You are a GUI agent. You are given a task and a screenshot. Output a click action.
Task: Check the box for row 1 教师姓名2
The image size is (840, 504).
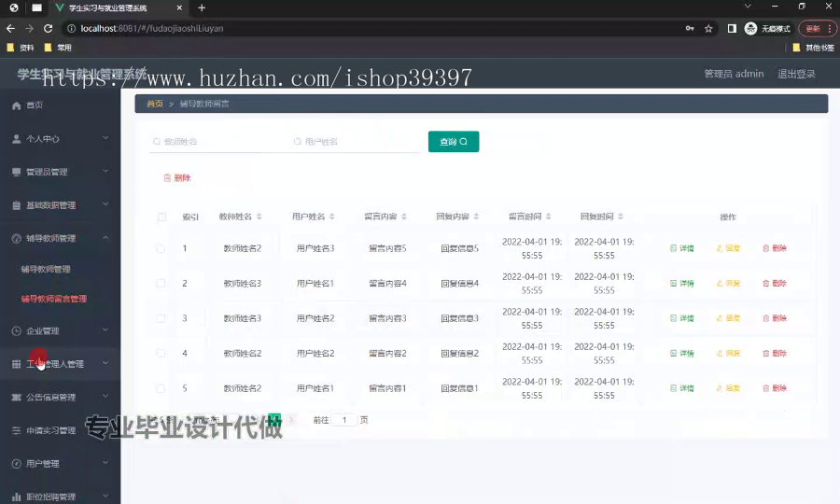coord(161,248)
